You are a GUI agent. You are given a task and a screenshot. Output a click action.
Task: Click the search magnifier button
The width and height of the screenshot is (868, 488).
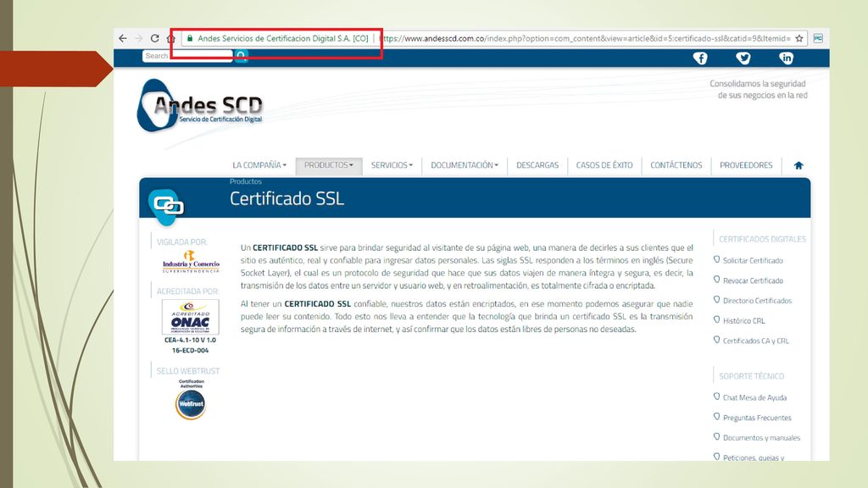pos(242,56)
